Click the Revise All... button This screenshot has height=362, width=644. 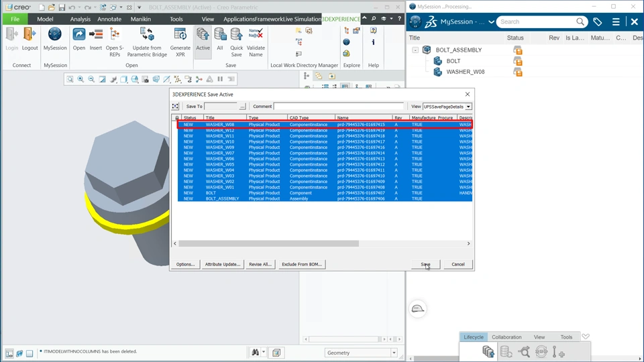click(260, 264)
